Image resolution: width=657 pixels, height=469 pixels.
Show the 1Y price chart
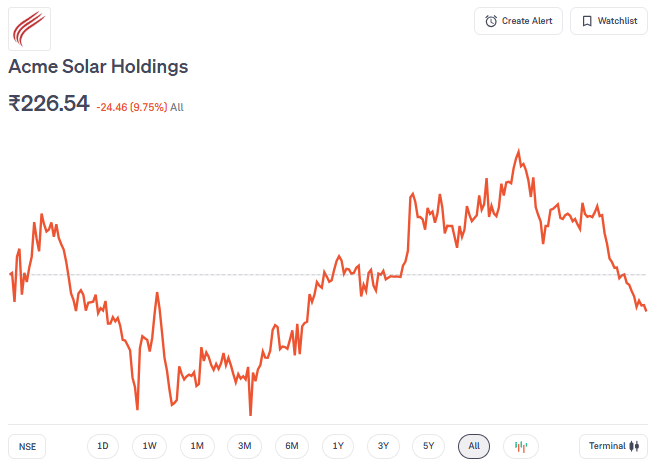338,446
